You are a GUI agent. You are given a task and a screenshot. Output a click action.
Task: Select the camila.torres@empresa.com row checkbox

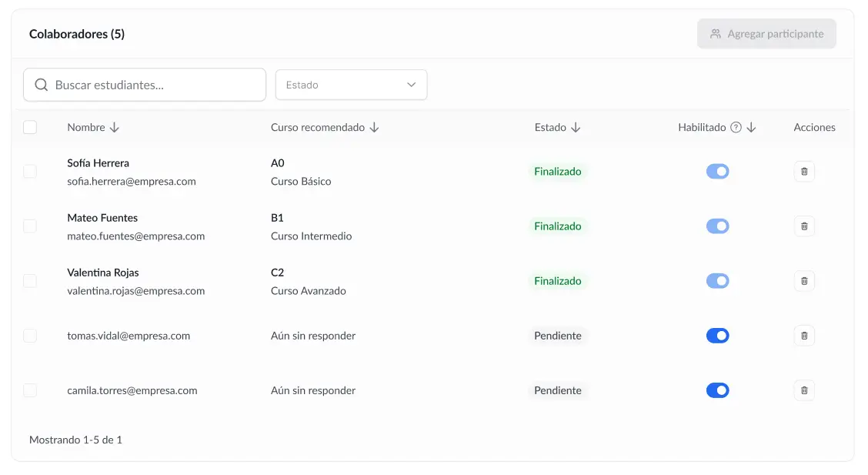click(x=30, y=391)
